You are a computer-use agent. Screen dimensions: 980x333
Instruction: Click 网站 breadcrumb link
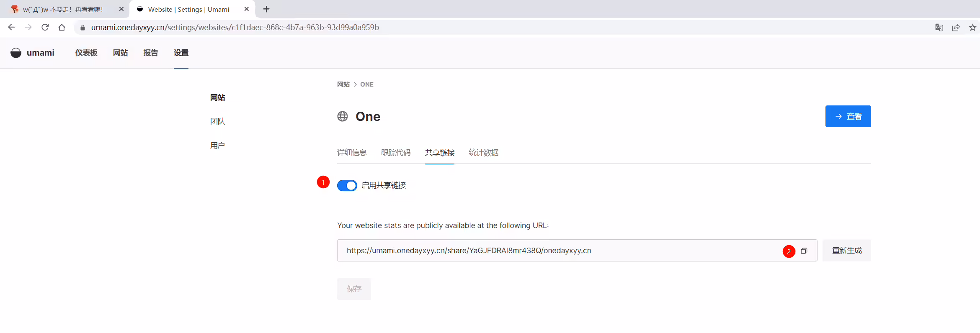point(343,85)
